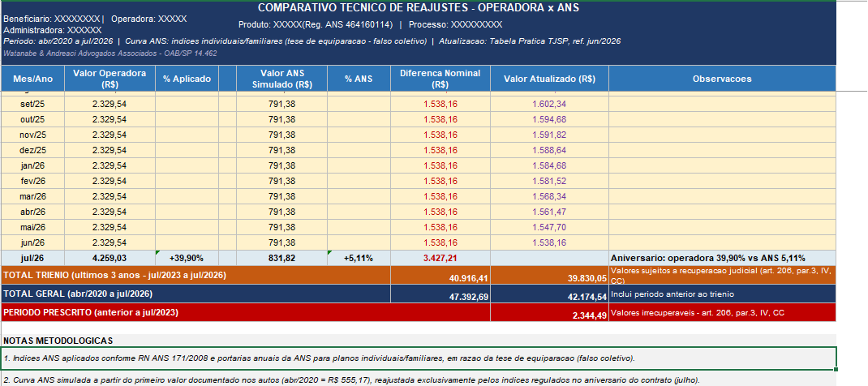Select the 'nov/25' row cell

pos(32,135)
